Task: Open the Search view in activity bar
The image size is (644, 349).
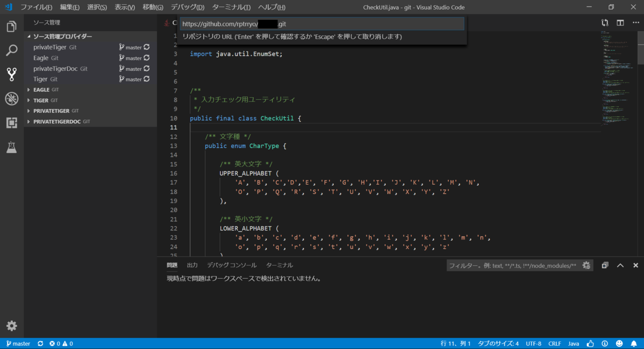Action: 11,50
